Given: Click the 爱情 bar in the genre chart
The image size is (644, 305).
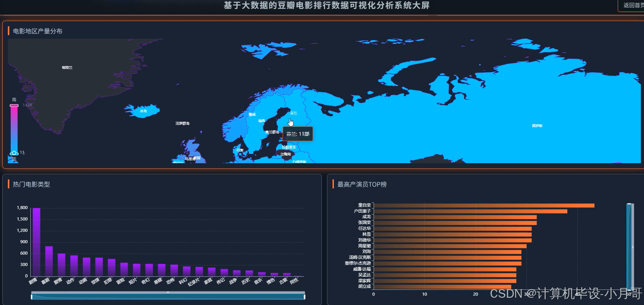Looking at the screenshot, I should [61, 265].
